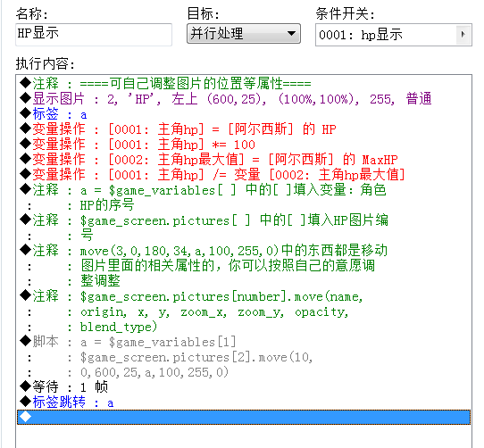Select script line $game_screen.pictures[2].move(10,
This screenshot has width=484, height=448.
244,357
